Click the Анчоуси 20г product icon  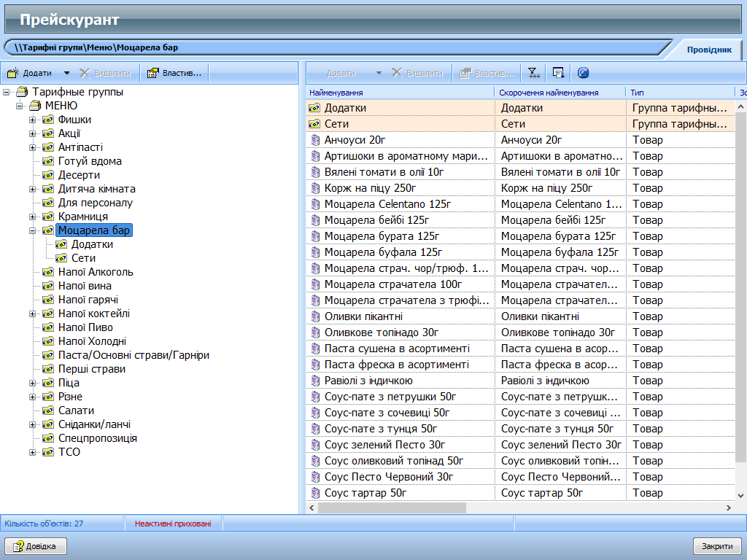point(314,140)
